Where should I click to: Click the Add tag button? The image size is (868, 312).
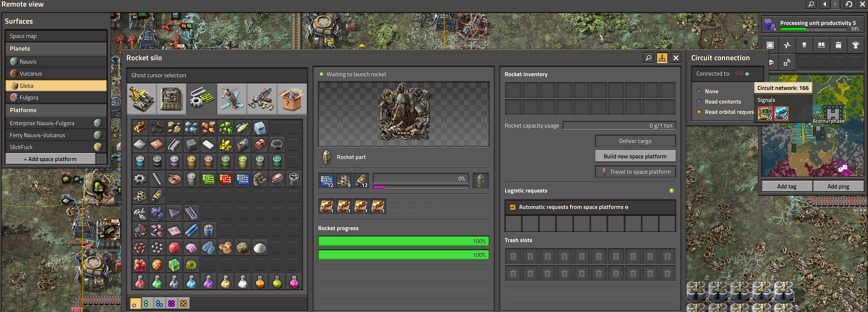coord(787,186)
